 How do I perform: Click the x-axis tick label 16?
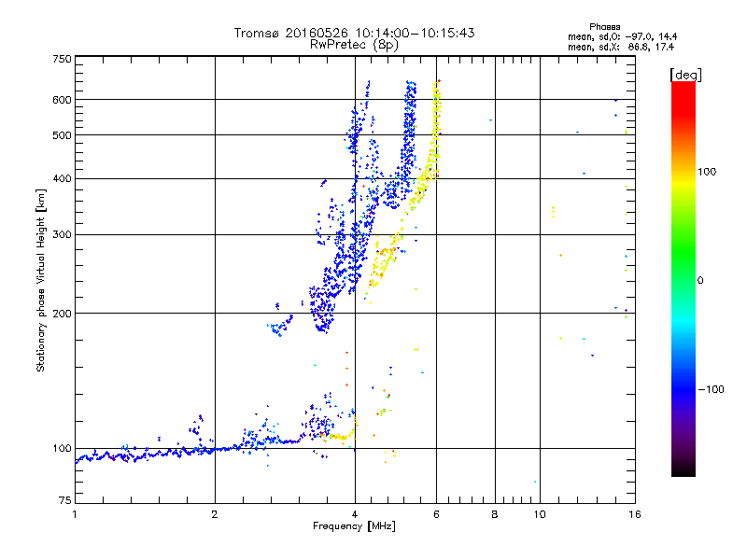[x=635, y=514]
